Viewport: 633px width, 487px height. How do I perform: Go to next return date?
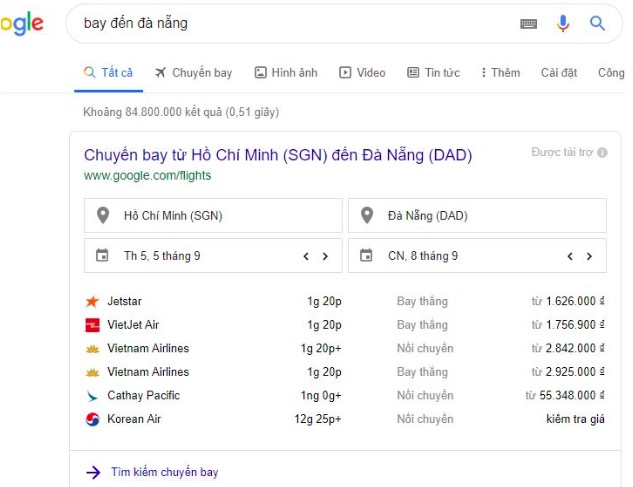click(x=589, y=256)
